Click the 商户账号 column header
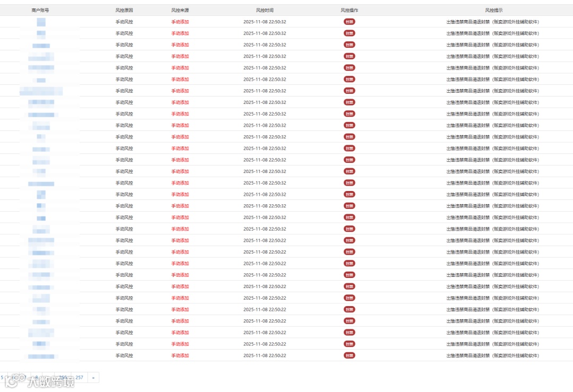Image resolution: width=573 pixels, height=392 pixels. [40, 10]
